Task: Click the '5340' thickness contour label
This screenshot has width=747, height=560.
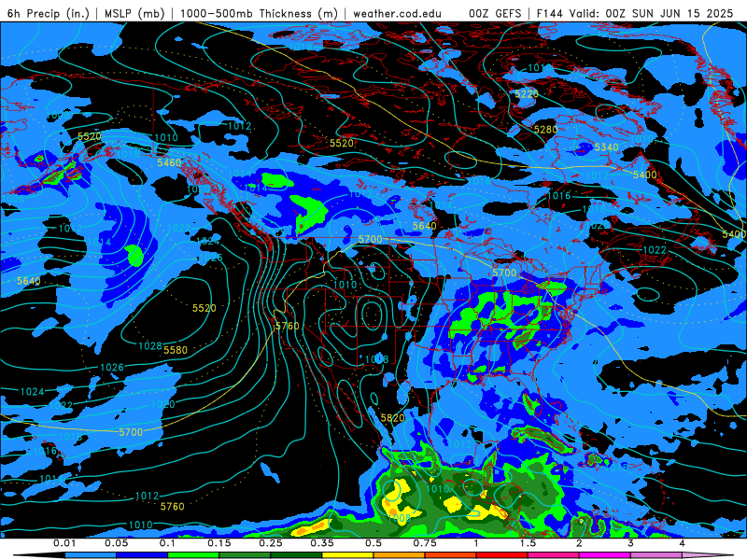Action: click(606, 147)
